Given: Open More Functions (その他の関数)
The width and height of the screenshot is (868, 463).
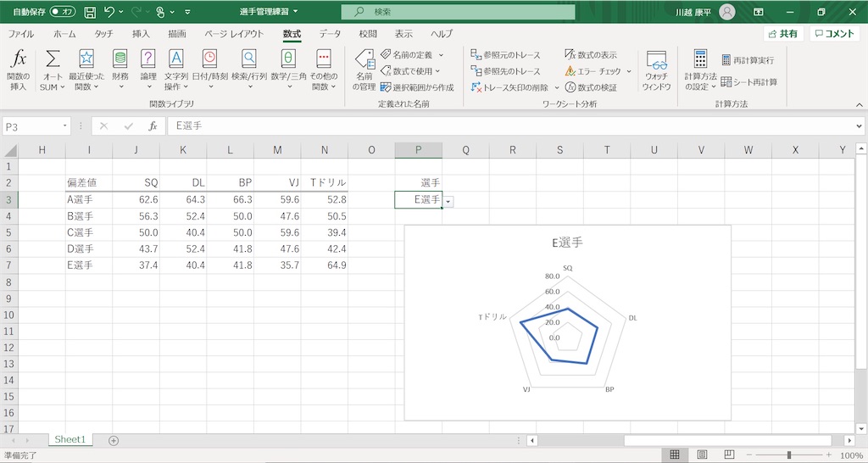Looking at the screenshot, I should coord(323,70).
